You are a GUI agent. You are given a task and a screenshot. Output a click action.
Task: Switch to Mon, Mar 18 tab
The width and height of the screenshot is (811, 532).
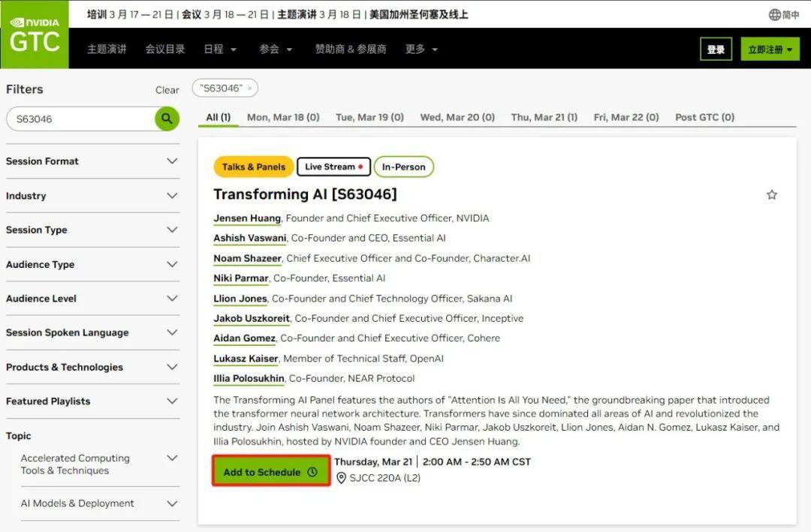click(x=283, y=117)
